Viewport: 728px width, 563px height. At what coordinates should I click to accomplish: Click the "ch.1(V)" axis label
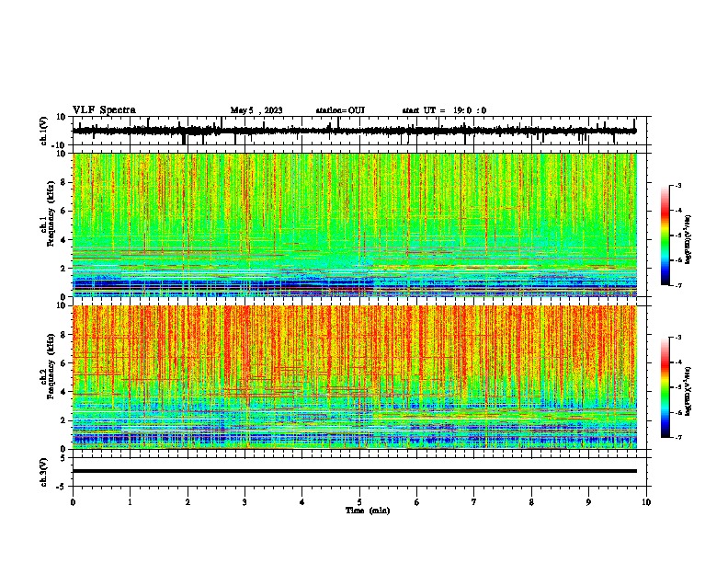[44, 131]
